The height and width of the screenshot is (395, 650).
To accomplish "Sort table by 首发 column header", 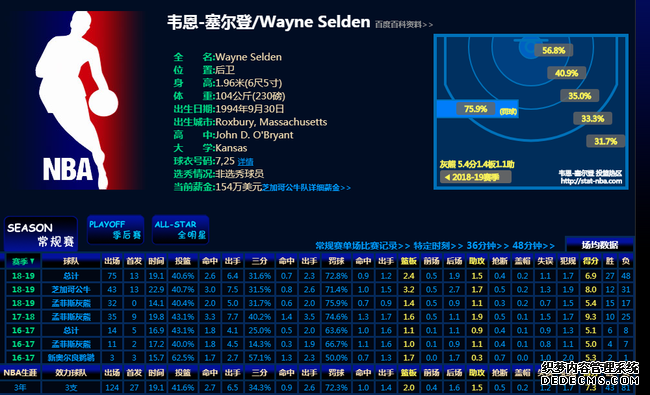I will coord(134,261).
